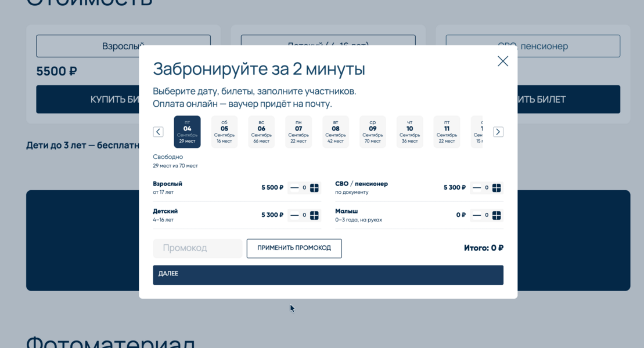Select date 04 Сентябрь (пт)
Image resolution: width=644 pixels, height=348 pixels.
188,132
